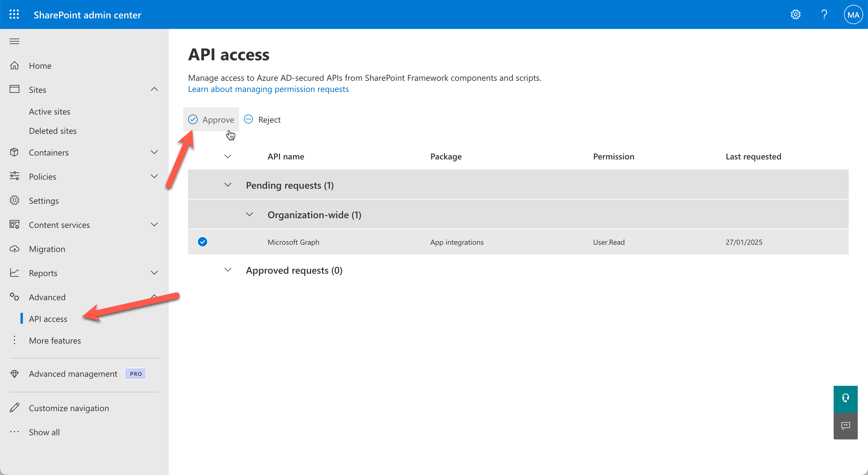This screenshot has height=475, width=868.
Task: Open the support headset icon
Action: (x=845, y=398)
